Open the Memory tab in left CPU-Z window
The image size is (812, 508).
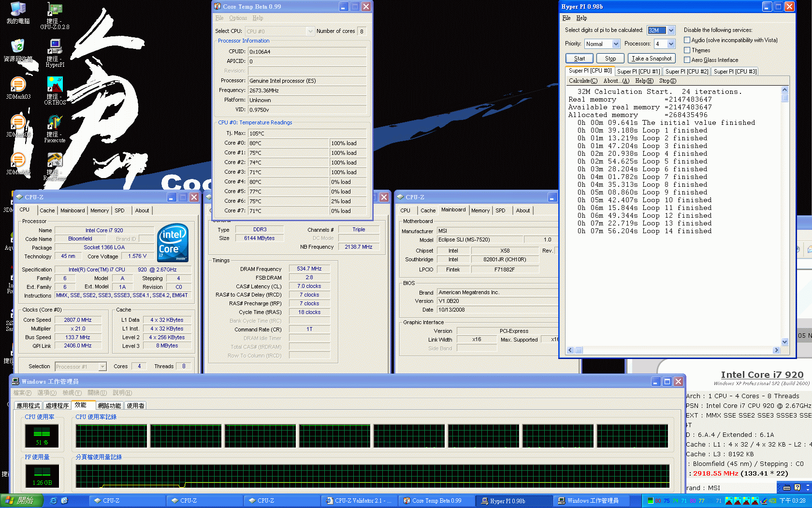click(x=100, y=210)
